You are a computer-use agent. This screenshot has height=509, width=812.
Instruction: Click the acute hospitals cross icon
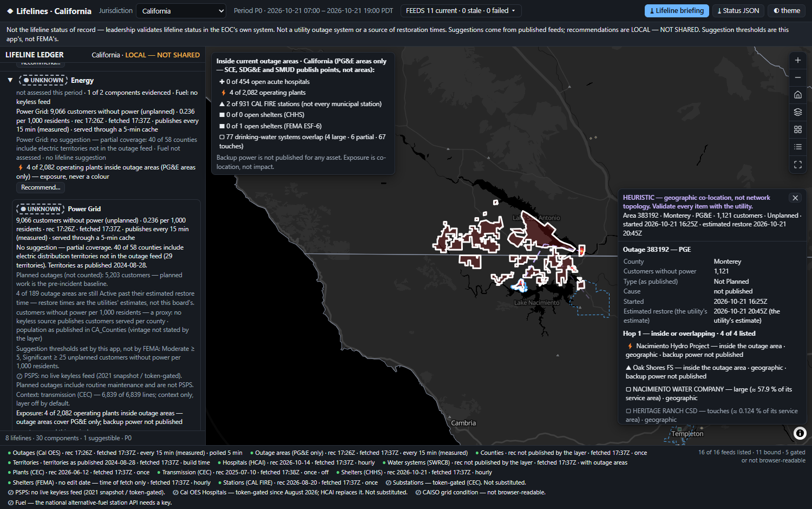(222, 82)
